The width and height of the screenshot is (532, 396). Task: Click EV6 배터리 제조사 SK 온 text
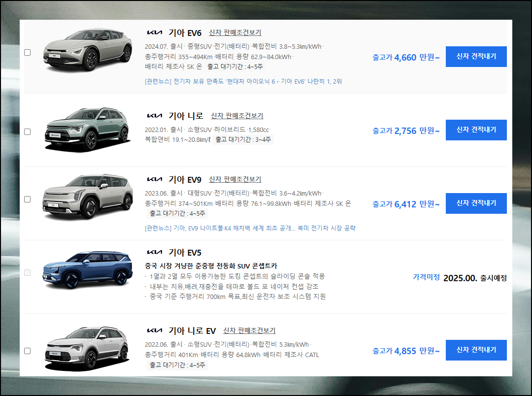(x=173, y=66)
